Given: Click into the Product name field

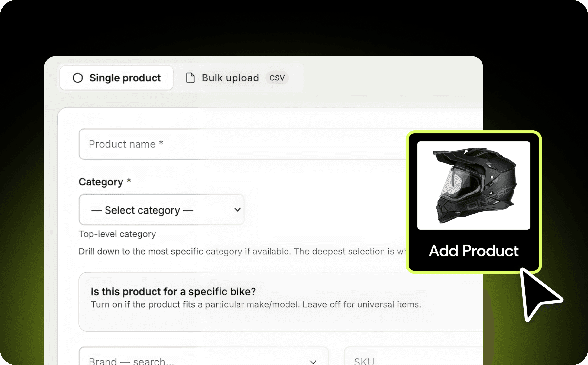Looking at the screenshot, I should point(242,144).
